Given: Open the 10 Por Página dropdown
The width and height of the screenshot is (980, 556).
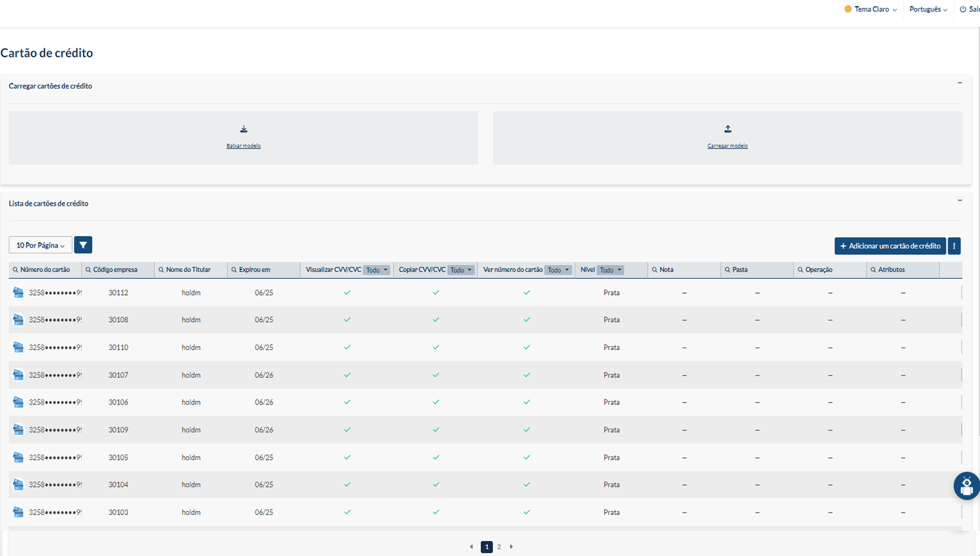Looking at the screenshot, I should point(40,245).
